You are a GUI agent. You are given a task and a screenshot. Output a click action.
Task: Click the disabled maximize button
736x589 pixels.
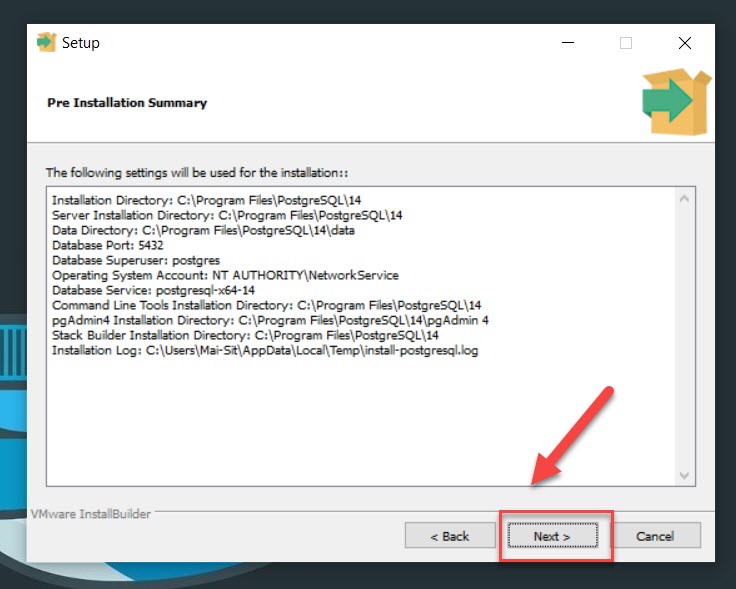click(x=626, y=43)
